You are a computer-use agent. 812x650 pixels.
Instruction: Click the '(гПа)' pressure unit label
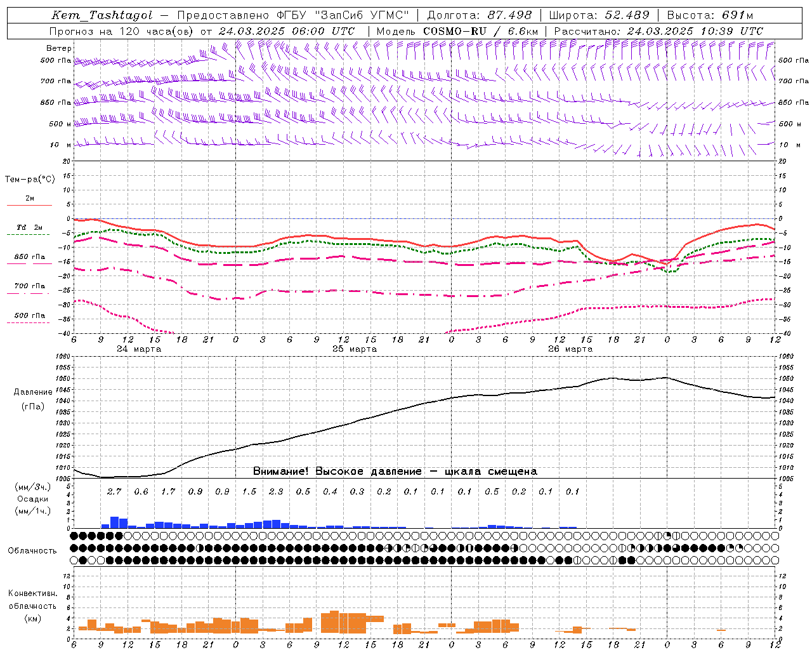click(33, 407)
